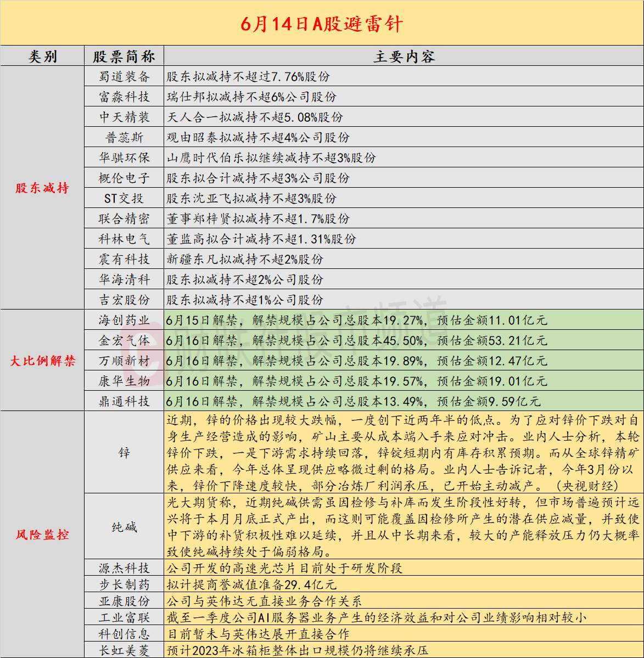
Task: Select stock name 震有科技
Action: click(x=124, y=259)
